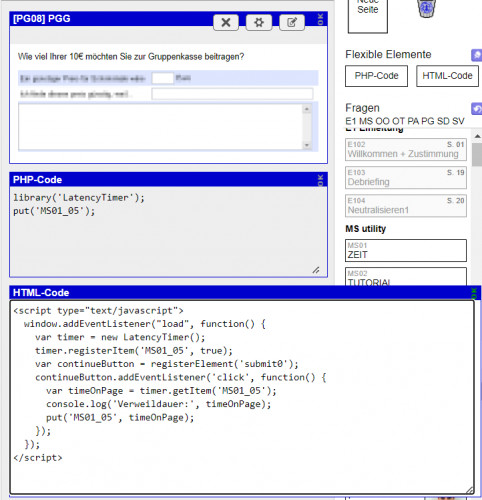Jump to the SV question section

tap(458, 121)
